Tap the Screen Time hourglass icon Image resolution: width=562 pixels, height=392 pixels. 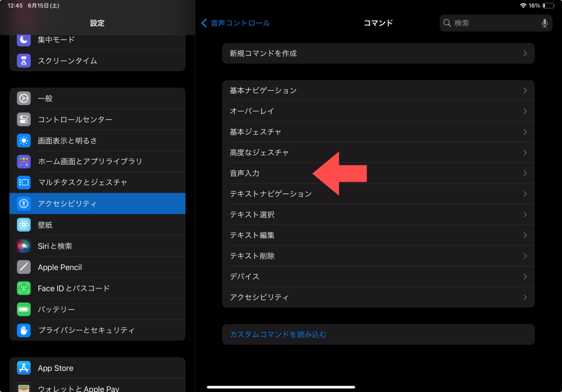point(24,61)
